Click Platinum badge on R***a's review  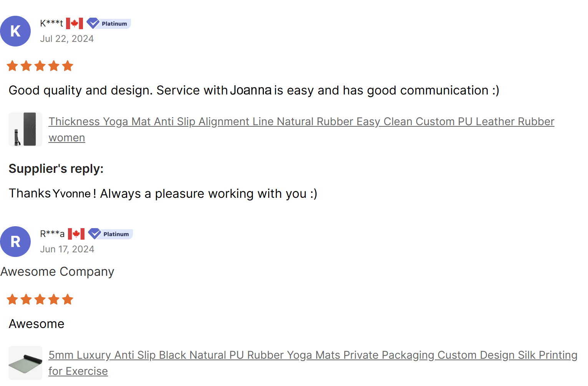tap(110, 234)
